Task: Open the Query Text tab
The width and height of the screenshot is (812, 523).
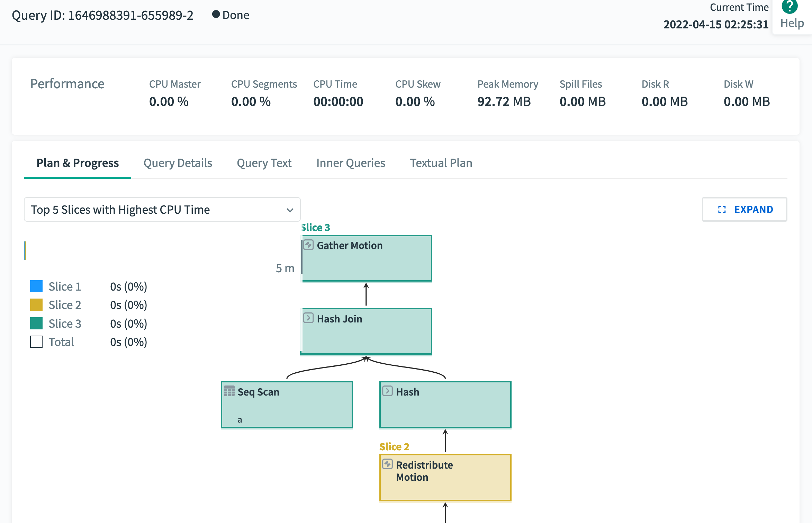Action: (264, 163)
